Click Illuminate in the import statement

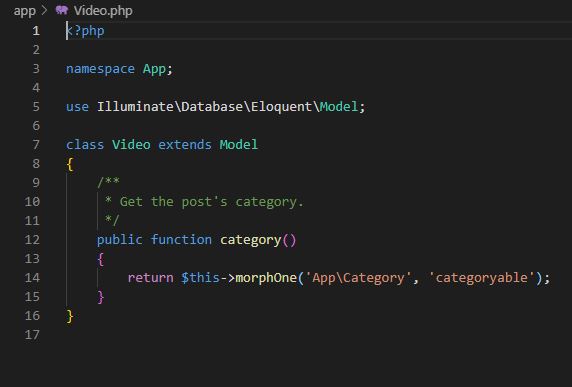[135, 107]
